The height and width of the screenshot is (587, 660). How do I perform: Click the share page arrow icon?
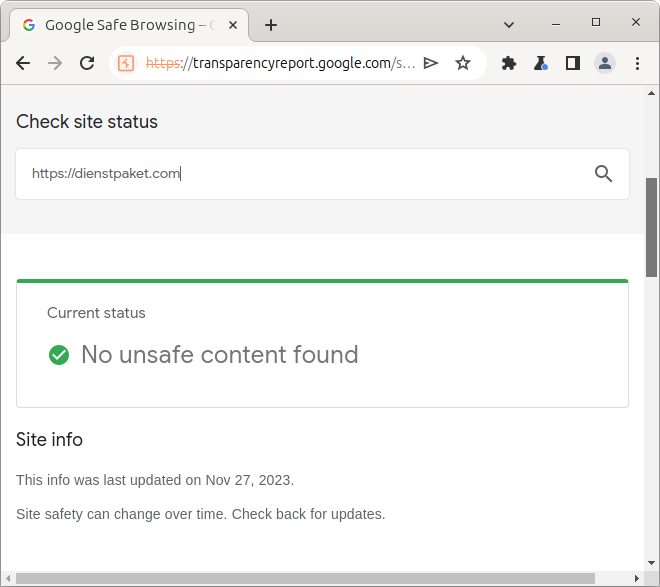tap(431, 63)
